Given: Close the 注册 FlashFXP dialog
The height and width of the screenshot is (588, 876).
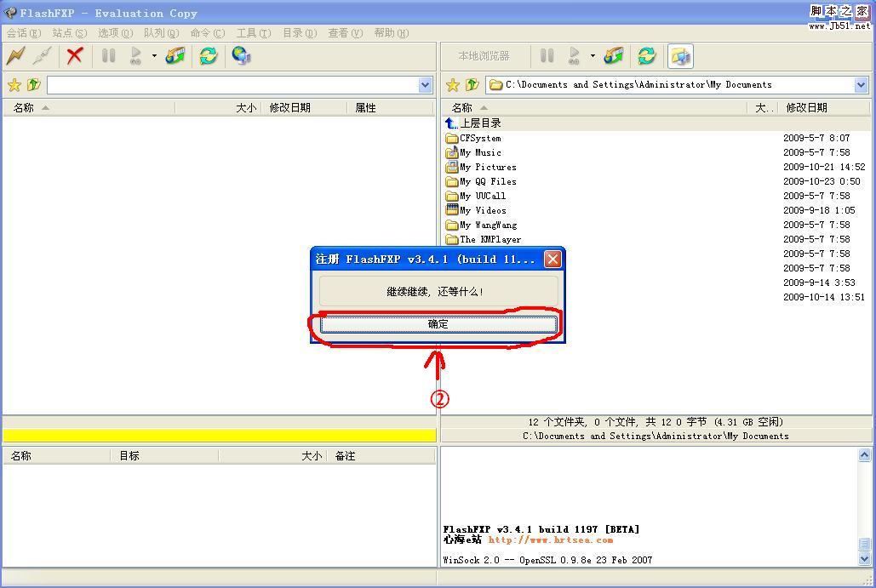Looking at the screenshot, I should (553, 260).
